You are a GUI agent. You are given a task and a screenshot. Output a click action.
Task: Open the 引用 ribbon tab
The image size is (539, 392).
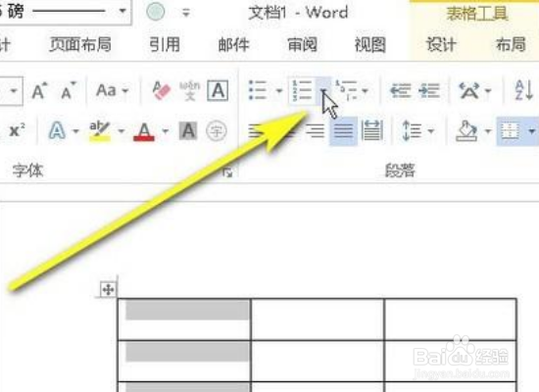click(165, 45)
